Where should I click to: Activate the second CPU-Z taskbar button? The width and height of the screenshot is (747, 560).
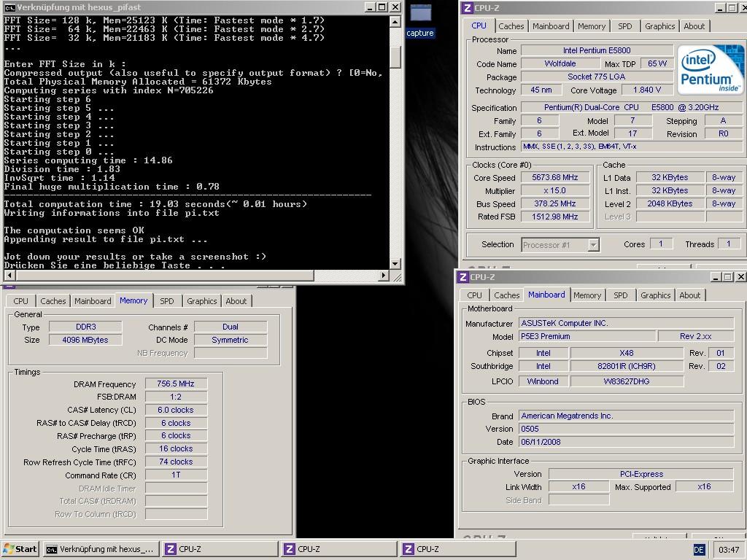[x=338, y=549]
